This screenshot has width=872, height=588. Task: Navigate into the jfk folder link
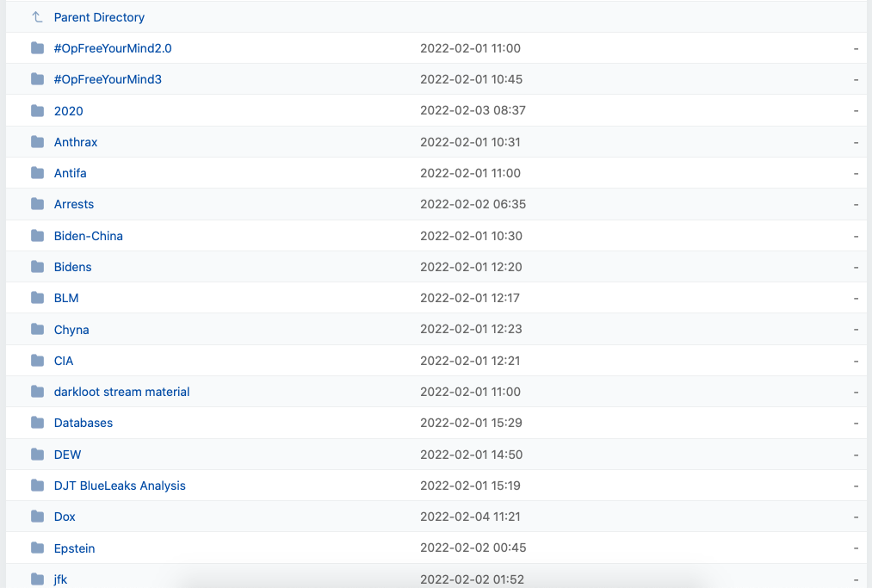(x=60, y=579)
